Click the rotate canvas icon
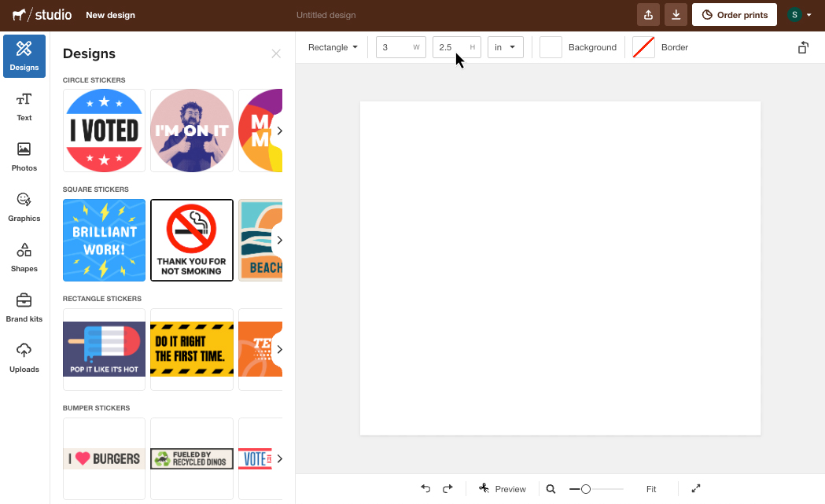 (802, 47)
